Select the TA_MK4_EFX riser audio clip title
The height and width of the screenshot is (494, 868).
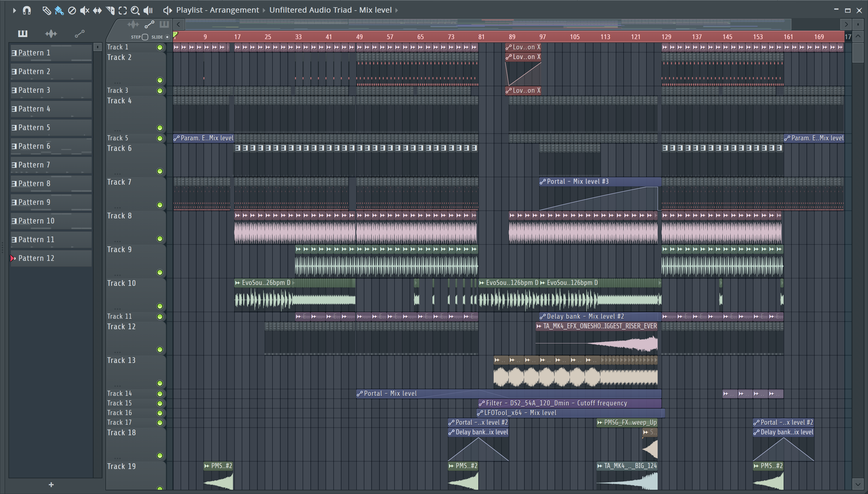596,326
